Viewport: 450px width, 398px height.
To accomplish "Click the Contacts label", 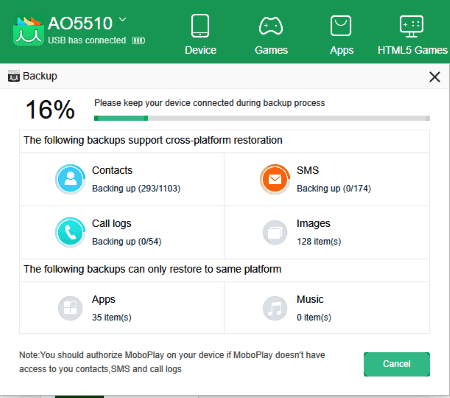I will pos(112,170).
